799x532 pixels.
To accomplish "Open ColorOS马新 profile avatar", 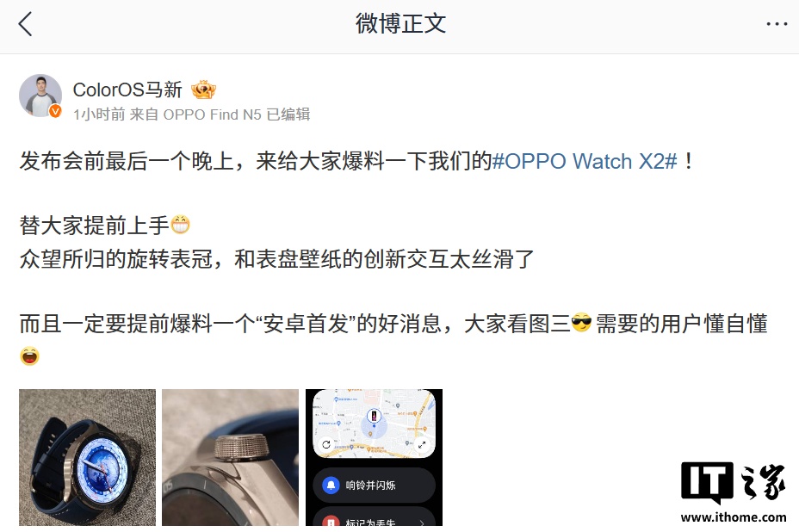I will 40,96.
